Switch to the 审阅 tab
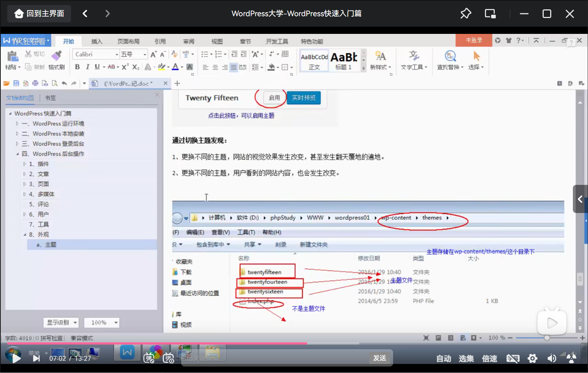Image resolution: width=588 pixels, height=373 pixels. pyautogui.click(x=188, y=41)
